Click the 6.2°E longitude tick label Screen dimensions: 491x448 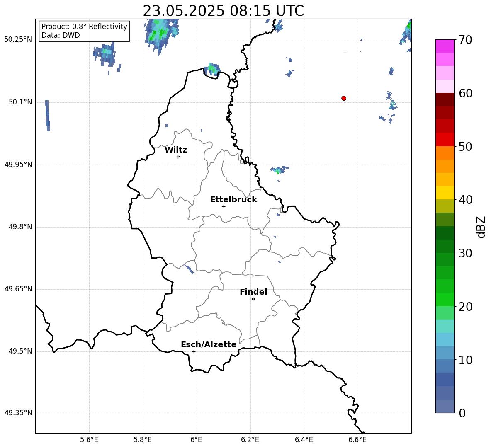250,440
